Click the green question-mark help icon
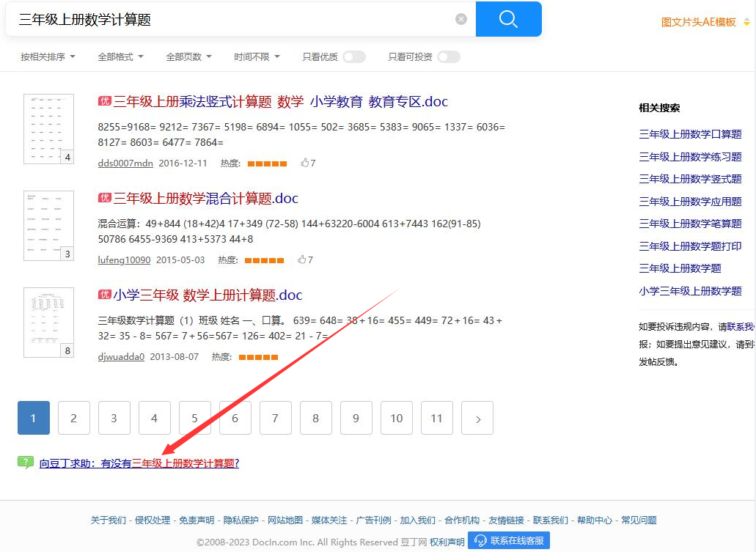Viewport: 756px width, 552px height. 26,462
